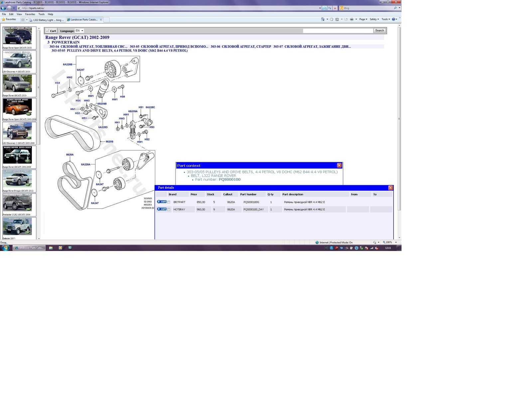Viewport: 532px width, 409px height.
Task: Click the Read Mail envelope icon
Action: coord(346,19)
